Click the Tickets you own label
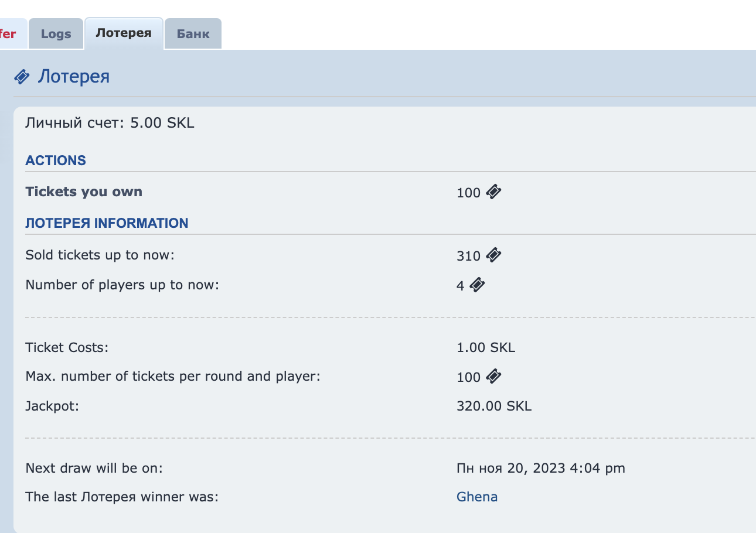 pos(84,192)
